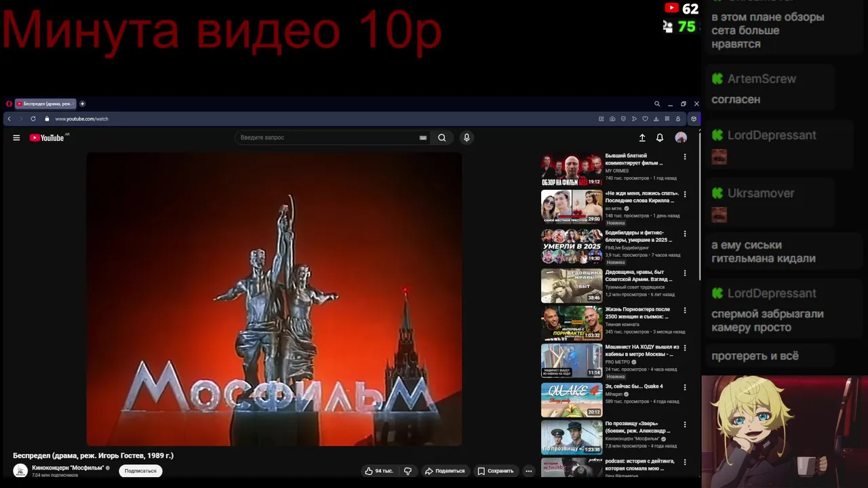The image size is (868, 488).
Task: Open options for 'Жизнь Порноактера' video
Action: point(685,310)
